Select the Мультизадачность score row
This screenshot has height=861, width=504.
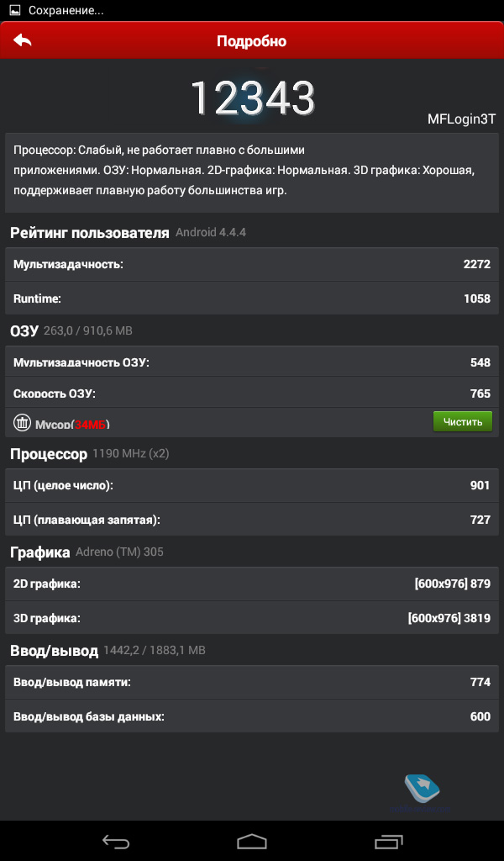click(252, 264)
